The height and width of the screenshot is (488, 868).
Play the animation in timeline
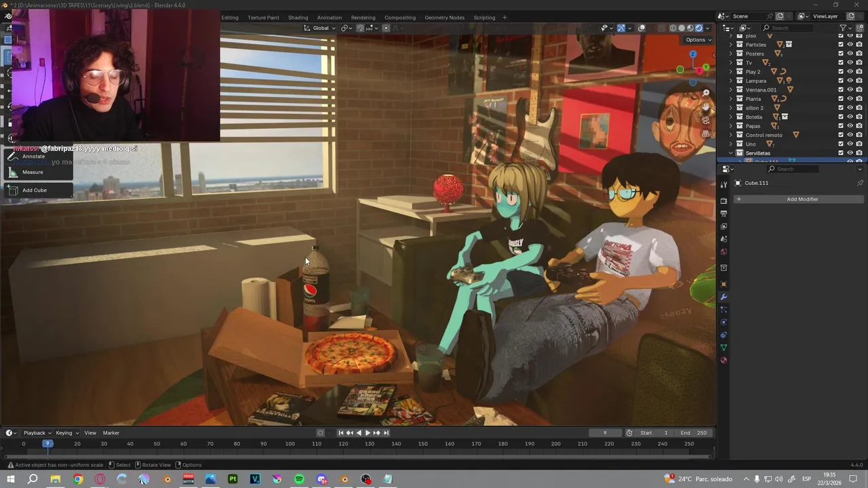[x=368, y=432]
